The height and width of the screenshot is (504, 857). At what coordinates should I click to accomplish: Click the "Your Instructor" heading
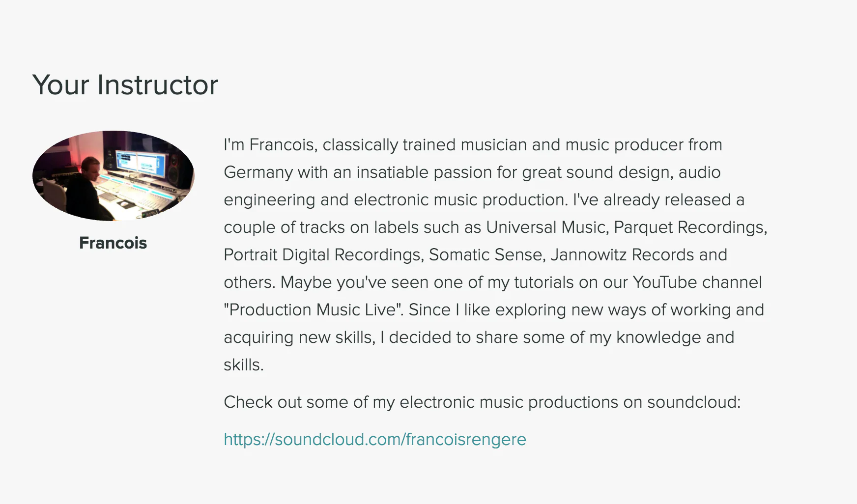pyautogui.click(x=125, y=84)
